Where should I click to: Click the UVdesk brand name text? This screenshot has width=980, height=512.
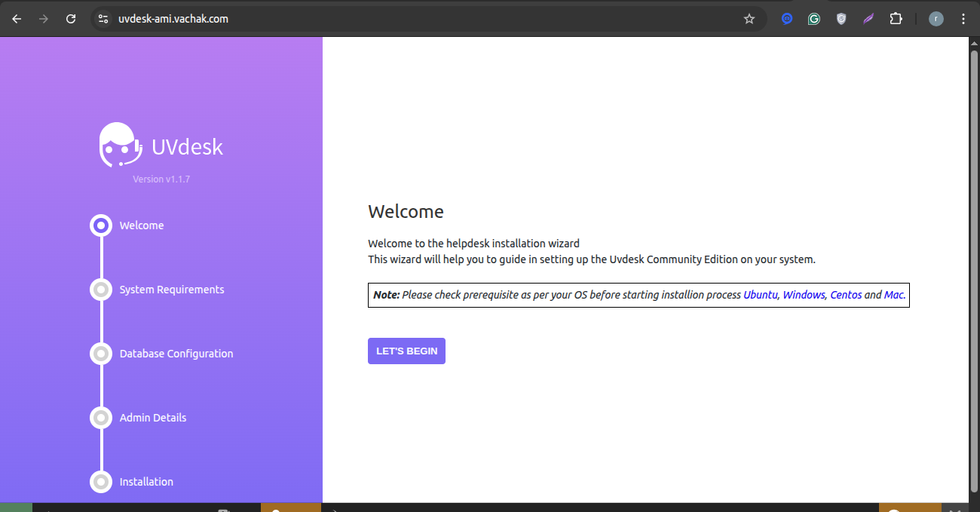[x=187, y=146]
